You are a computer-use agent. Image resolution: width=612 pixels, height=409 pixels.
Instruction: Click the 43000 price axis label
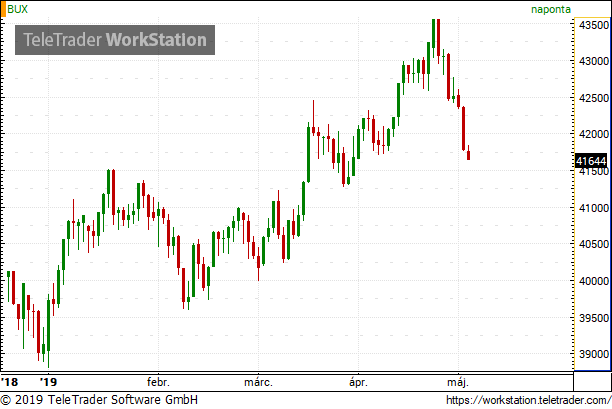coord(593,61)
